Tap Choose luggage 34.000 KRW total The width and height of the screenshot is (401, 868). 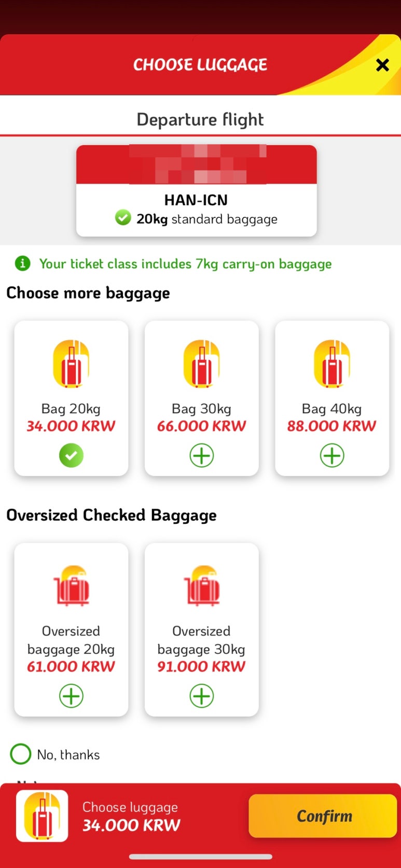pyautogui.click(x=131, y=817)
